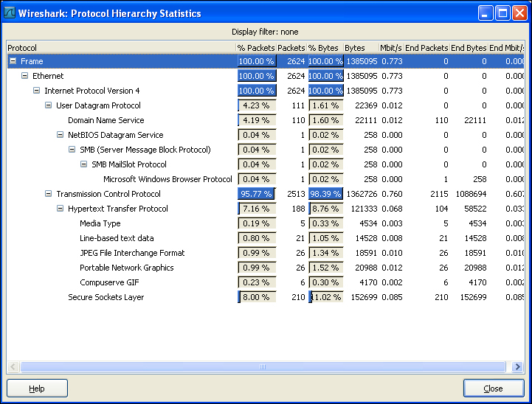532x404 pixels.
Task: Collapse the Frame tree node
Action: (x=13, y=61)
